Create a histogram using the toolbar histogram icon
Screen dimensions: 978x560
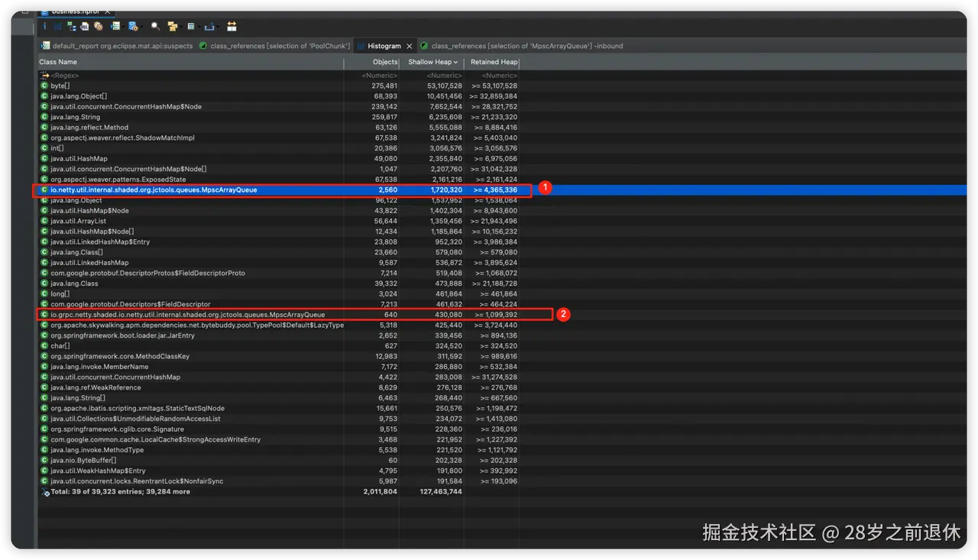pyautogui.click(x=57, y=26)
